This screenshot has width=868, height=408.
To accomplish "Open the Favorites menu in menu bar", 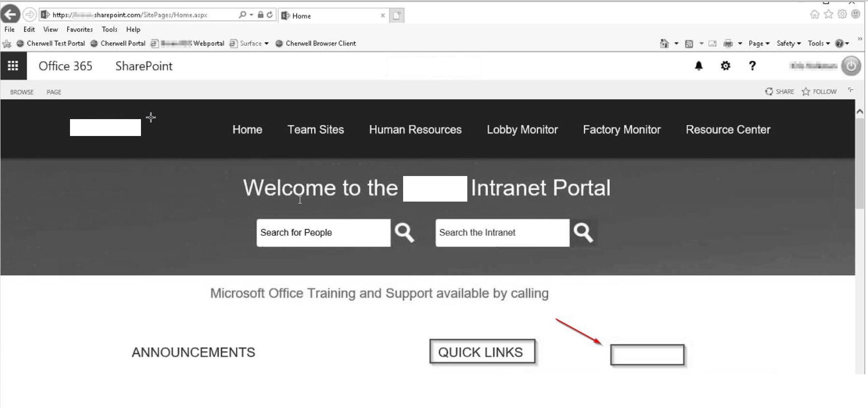I will coord(80,29).
